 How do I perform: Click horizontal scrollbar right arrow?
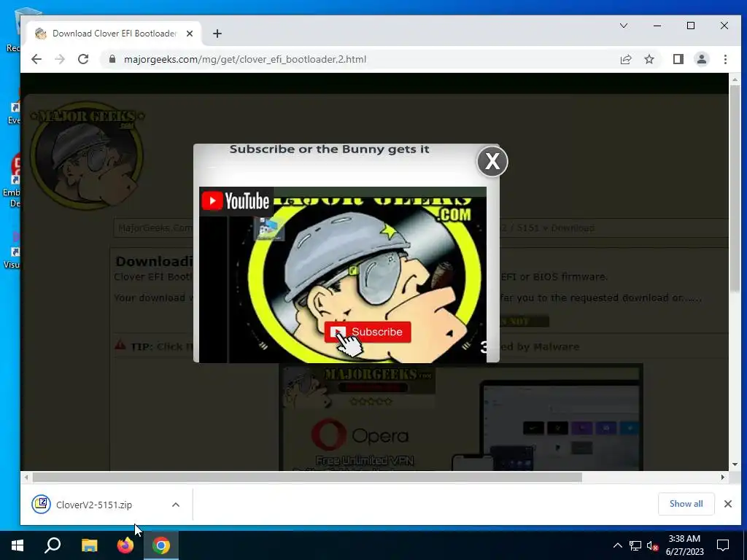tap(723, 477)
